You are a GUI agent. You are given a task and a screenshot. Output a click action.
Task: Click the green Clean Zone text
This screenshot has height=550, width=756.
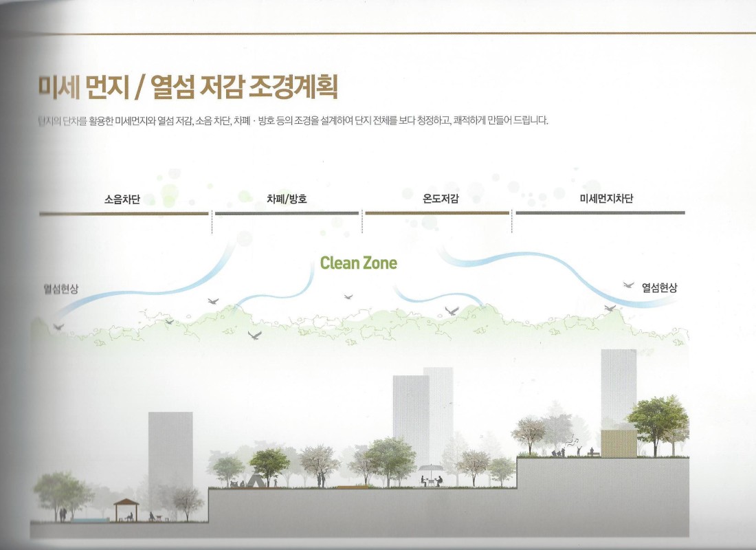(358, 263)
